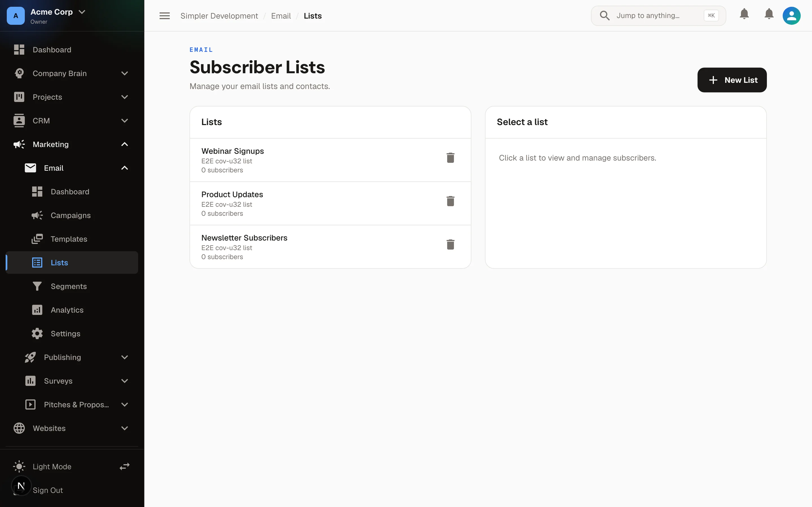
Task: Open the hamburger menu icon
Action: (164, 16)
